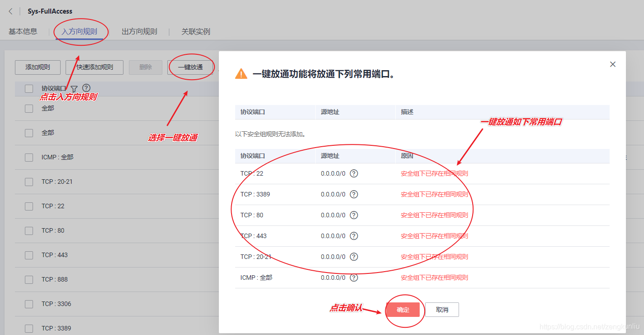Select the TCP : 443 rule checkbox
This screenshot has height=335, width=644.
(x=29, y=255)
